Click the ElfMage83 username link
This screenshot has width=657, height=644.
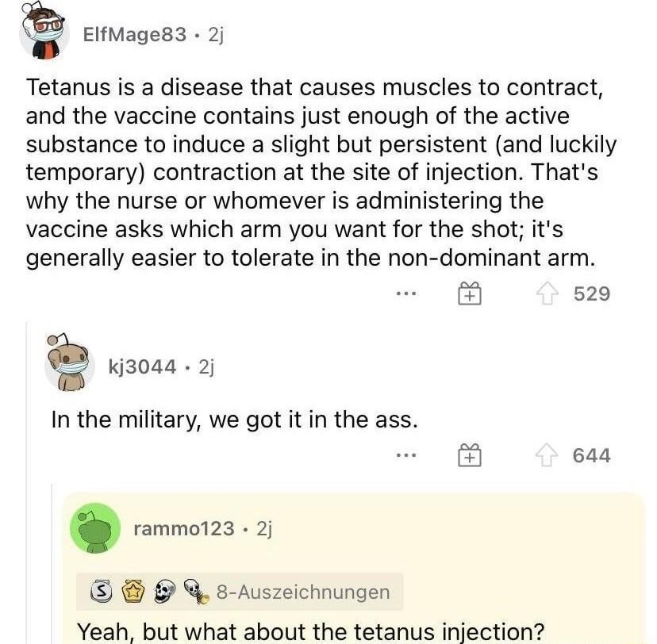133,33
